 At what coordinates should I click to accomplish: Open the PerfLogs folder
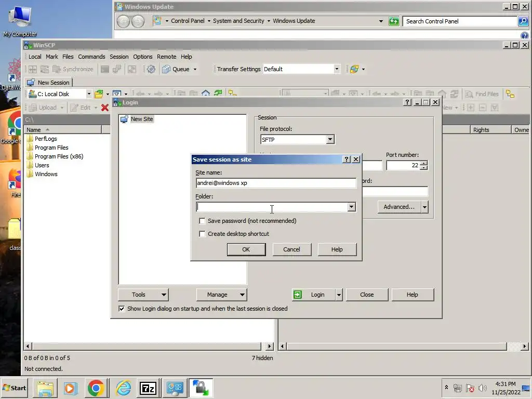[x=46, y=139]
